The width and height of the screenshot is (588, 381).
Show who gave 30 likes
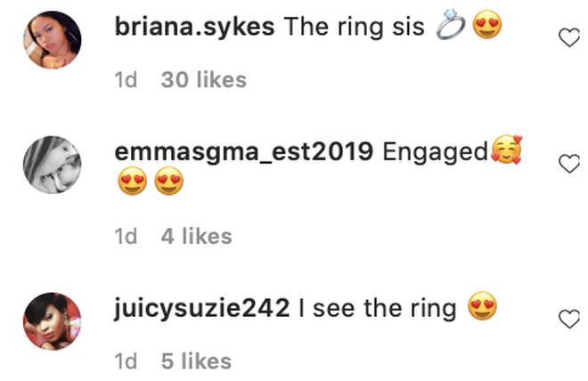(204, 80)
